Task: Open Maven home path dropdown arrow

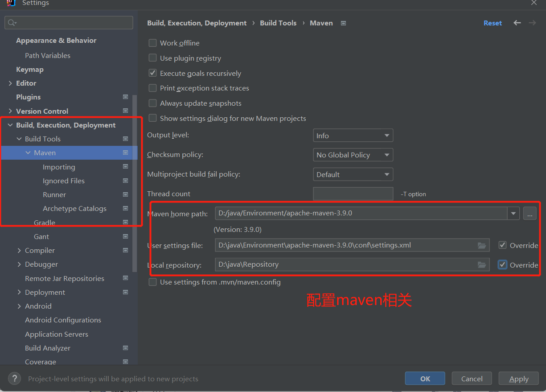Action: 513,213
